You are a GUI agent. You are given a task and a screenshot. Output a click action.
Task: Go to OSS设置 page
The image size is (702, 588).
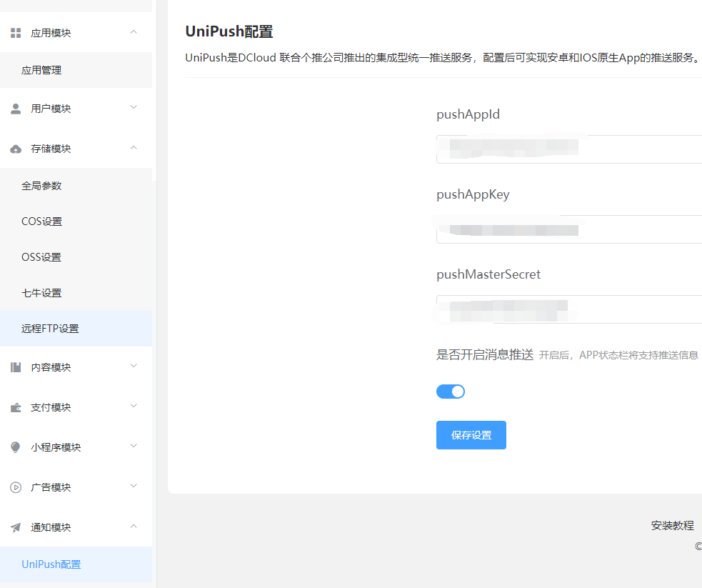click(76, 257)
